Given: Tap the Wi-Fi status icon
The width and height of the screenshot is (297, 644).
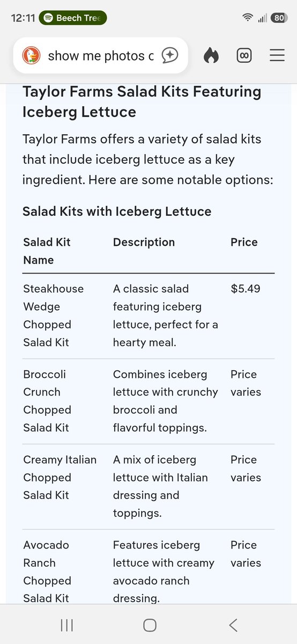Looking at the screenshot, I should [247, 18].
